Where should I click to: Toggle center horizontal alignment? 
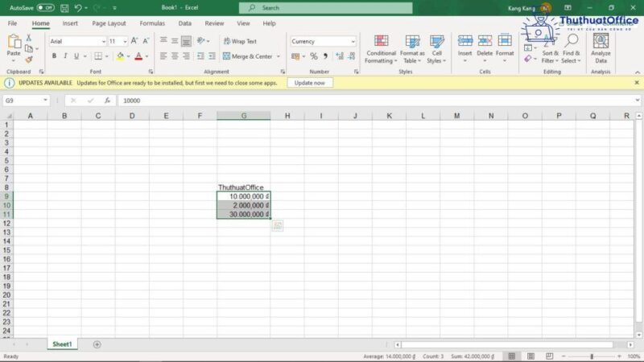click(x=175, y=56)
